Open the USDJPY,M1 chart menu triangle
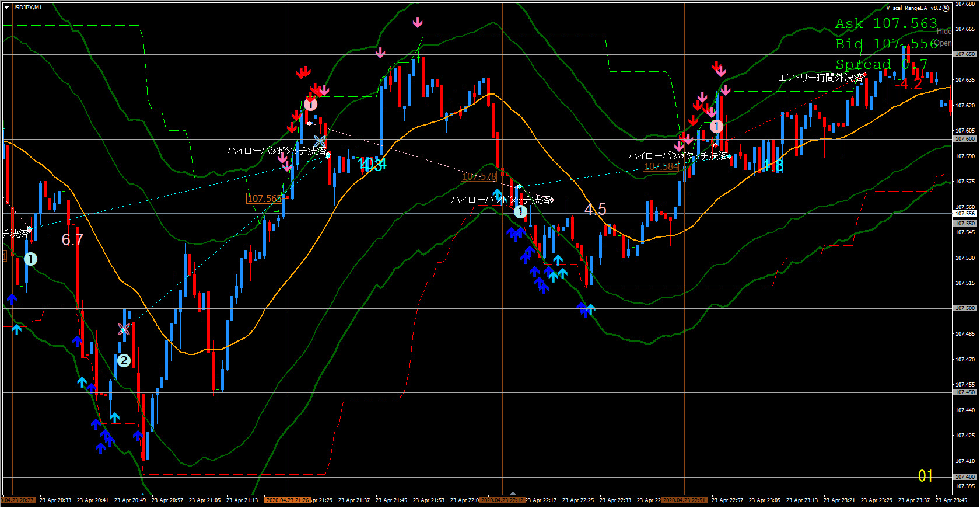 pos(6,8)
